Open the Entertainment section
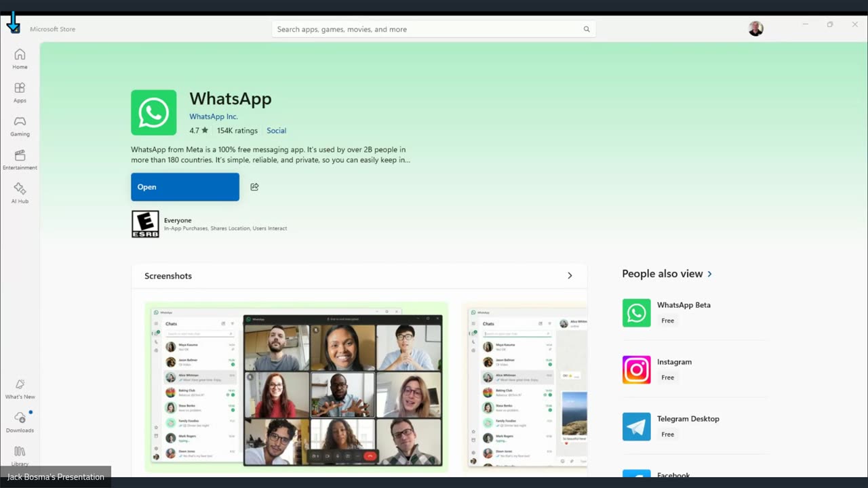Image resolution: width=868 pixels, height=488 pixels. click(x=20, y=160)
